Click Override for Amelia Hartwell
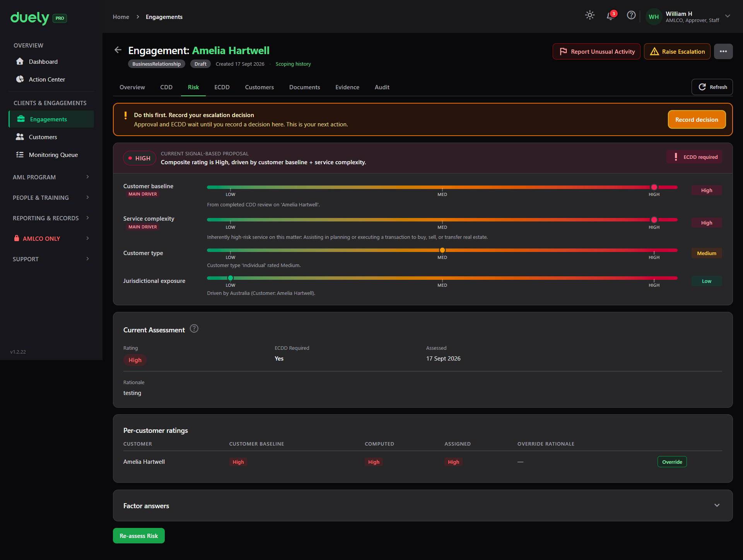Screen dimensions: 743x560 (672, 462)
